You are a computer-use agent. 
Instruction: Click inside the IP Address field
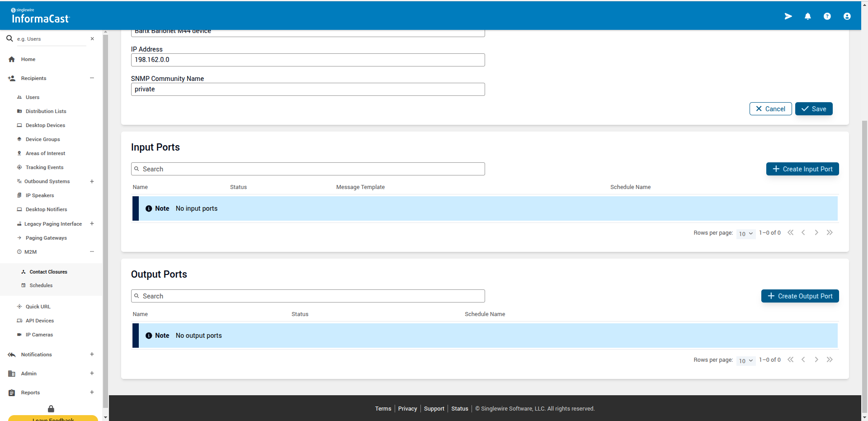[307, 60]
